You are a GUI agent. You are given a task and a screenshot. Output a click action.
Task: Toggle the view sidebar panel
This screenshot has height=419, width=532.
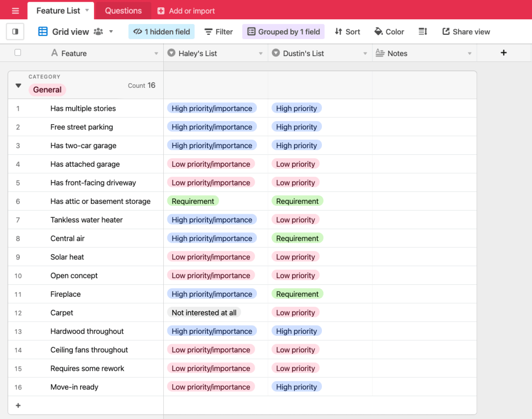click(x=15, y=31)
